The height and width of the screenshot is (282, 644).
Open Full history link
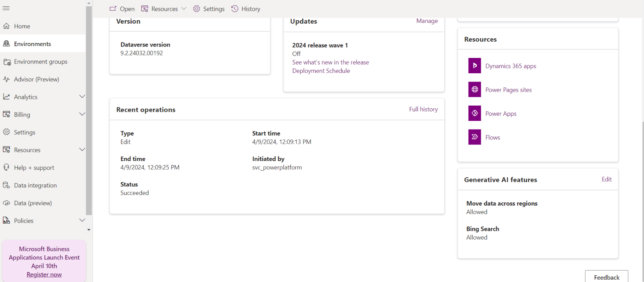click(x=423, y=109)
